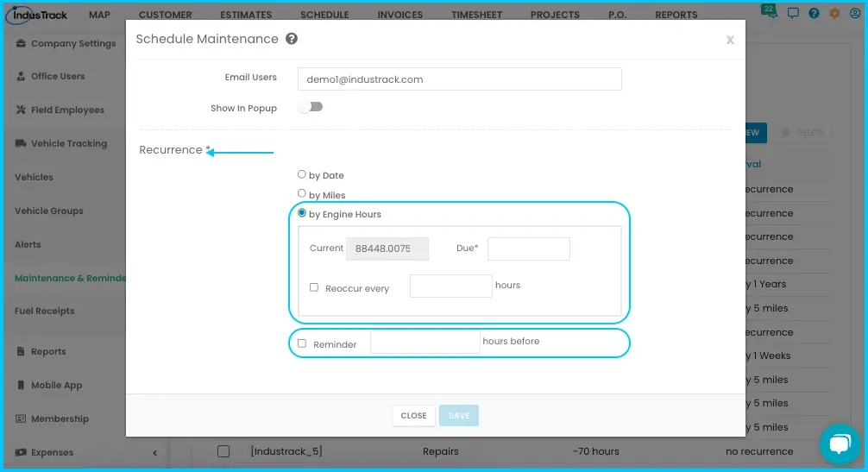Image resolution: width=868 pixels, height=472 pixels.
Task: Click the Vehicle Tracking truck icon
Action: [x=21, y=143]
